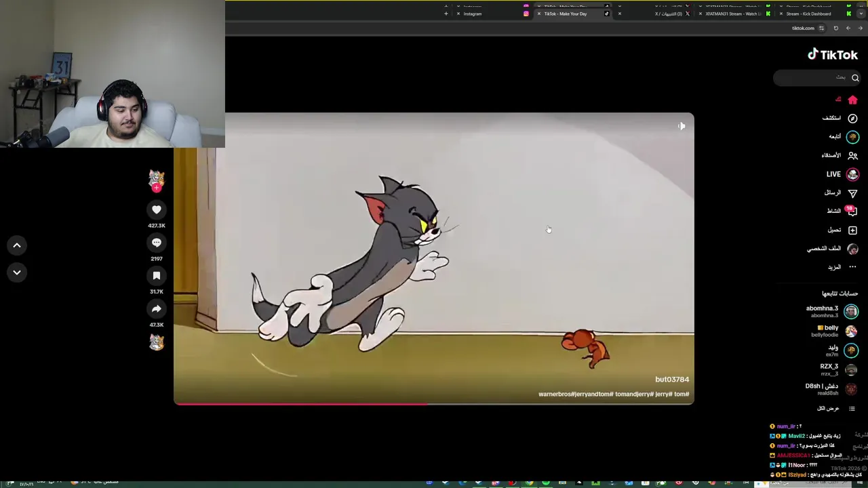Go to previous video with up arrow
This screenshot has height=488, width=868.
17,245
